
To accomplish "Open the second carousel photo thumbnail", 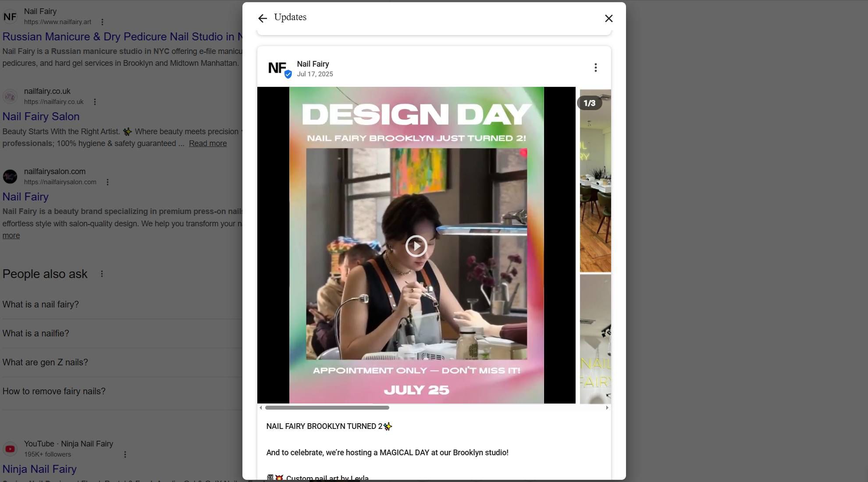I will (x=595, y=181).
